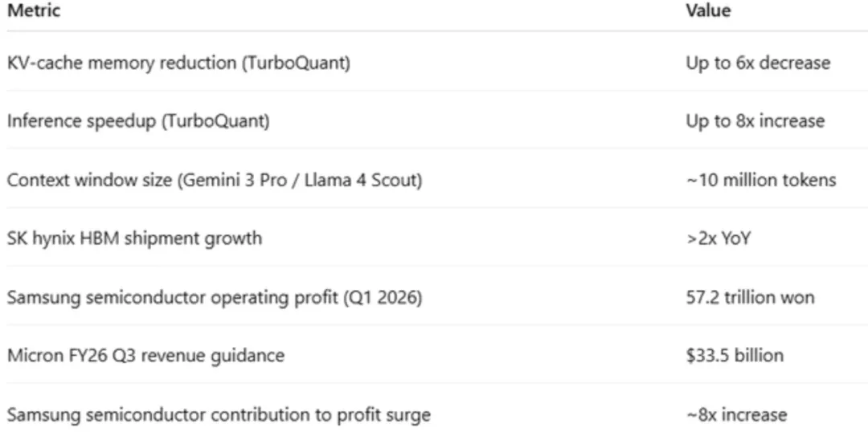Image resolution: width=868 pixels, height=432 pixels.
Task: Select the KV-cache memory reduction row label
Action: coord(178,63)
